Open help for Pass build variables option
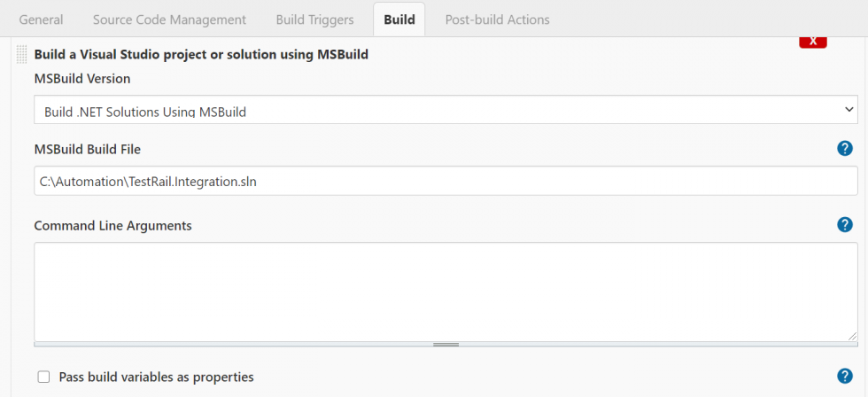 (844, 376)
